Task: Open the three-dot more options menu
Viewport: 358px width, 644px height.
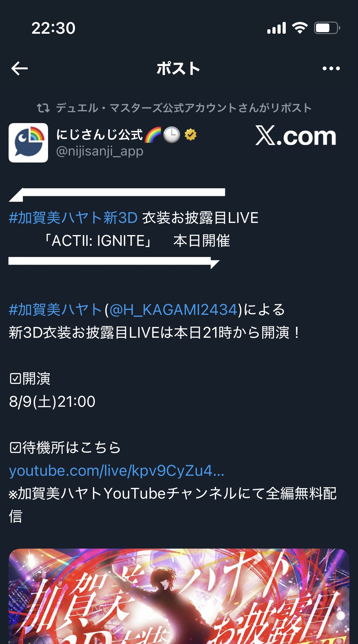Action: [x=331, y=68]
